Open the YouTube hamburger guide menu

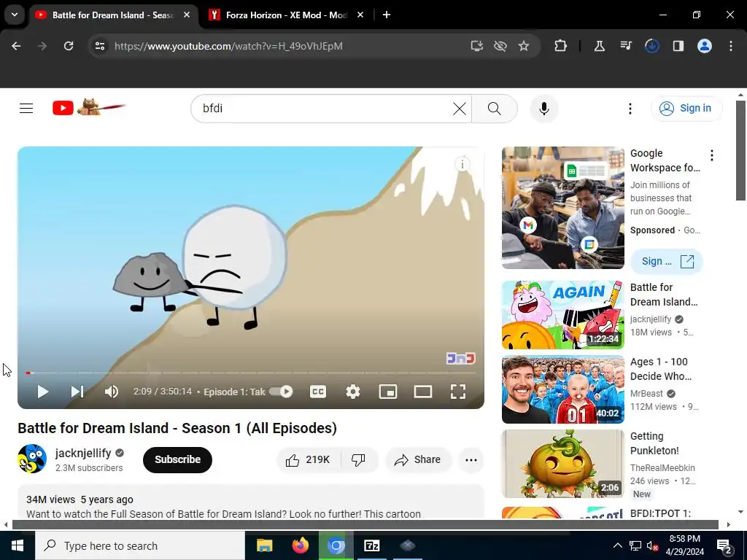[x=26, y=109]
